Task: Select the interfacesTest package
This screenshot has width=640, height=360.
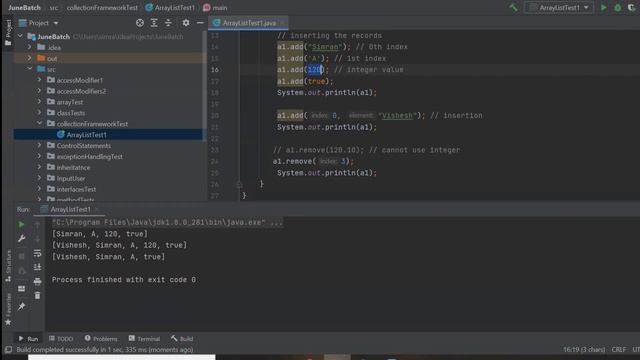Action: pos(76,189)
